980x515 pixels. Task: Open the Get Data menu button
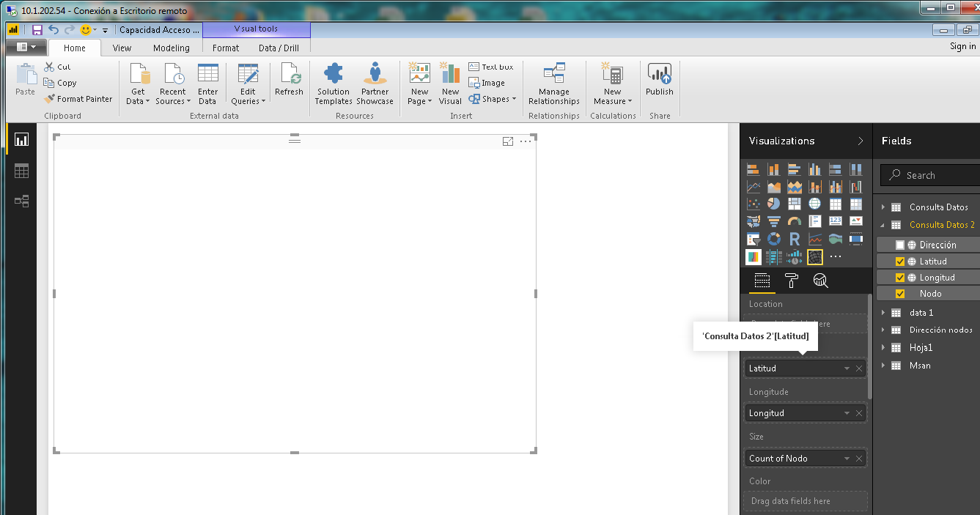[138, 84]
